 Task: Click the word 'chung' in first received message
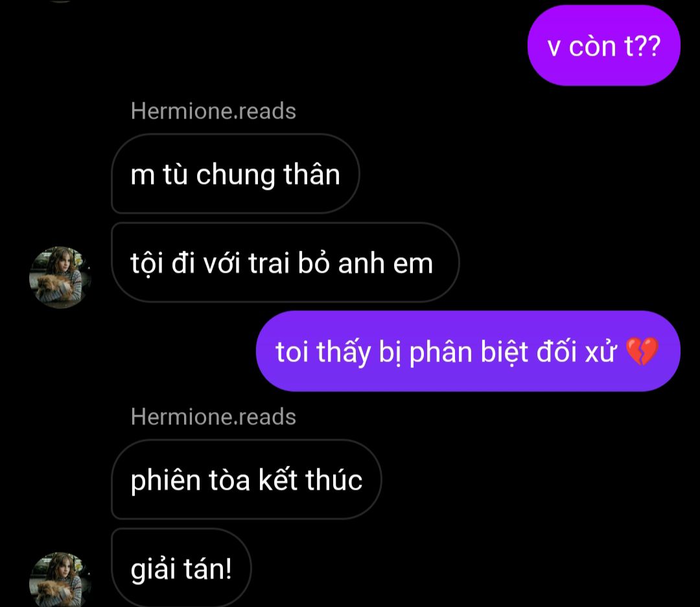[236, 175]
